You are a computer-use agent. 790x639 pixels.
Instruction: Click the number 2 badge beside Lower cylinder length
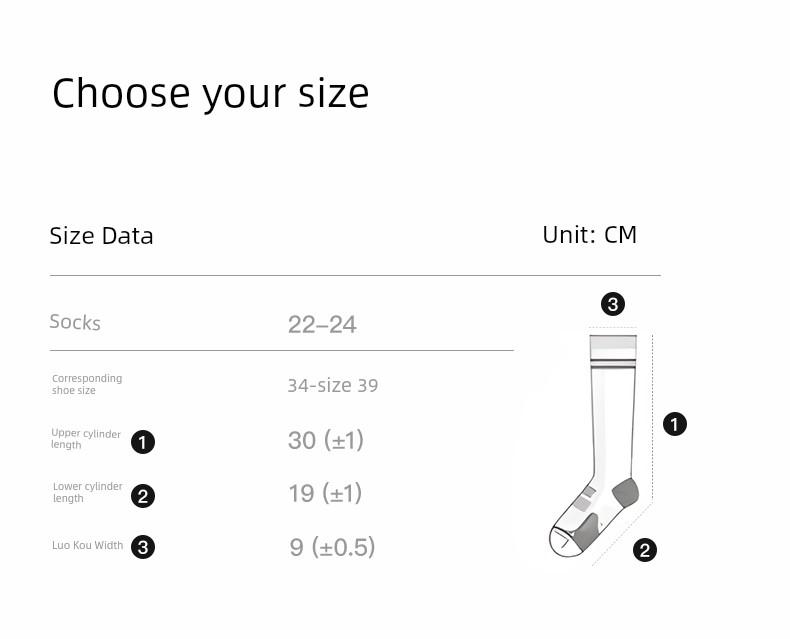pyautogui.click(x=143, y=496)
